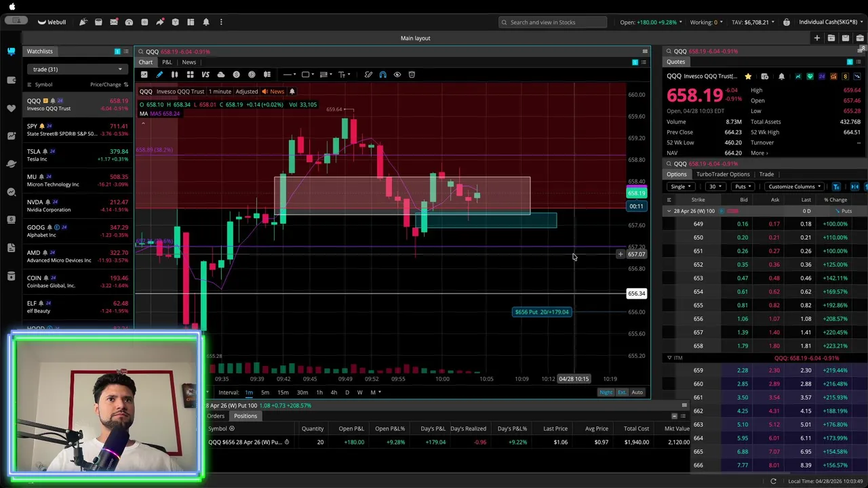Toggle the QQQ favorite star in Quotes
The image size is (868, 488).
coord(748,77)
